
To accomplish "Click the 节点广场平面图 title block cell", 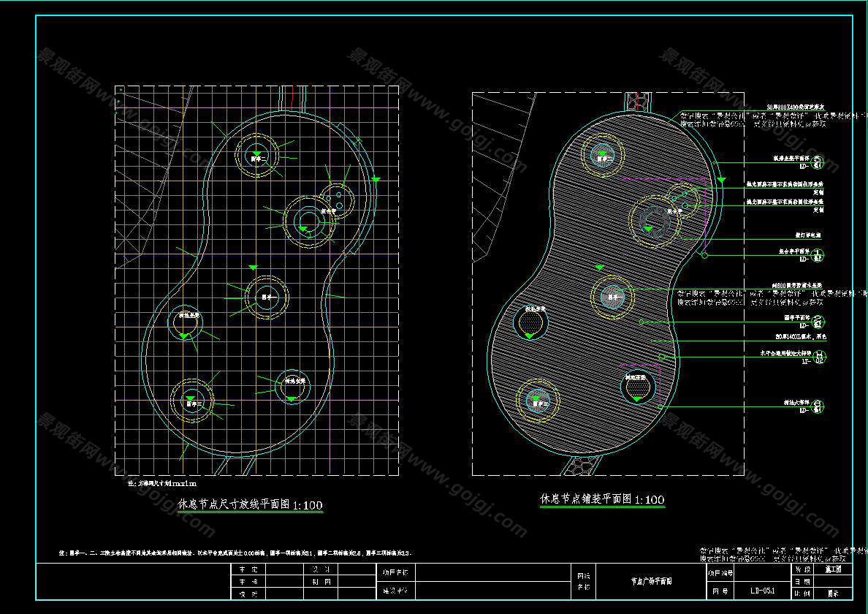I will coord(651,582).
